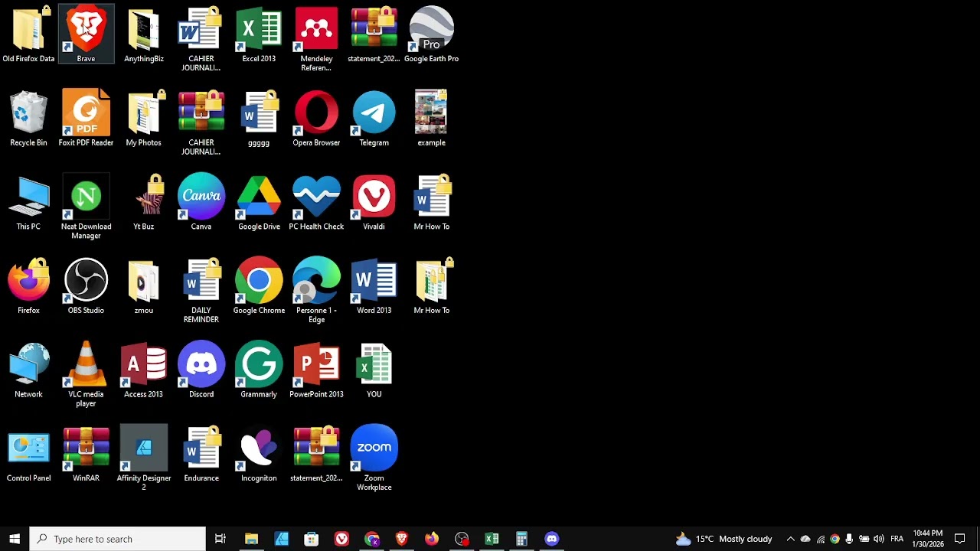Select the Control Panel icon
Screen dimensions: 980x551
(28, 455)
